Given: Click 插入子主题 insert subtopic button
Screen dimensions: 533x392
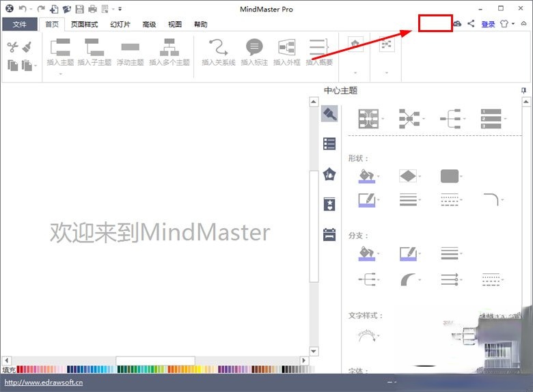Looking at the screenshot, I should [94, 52].
